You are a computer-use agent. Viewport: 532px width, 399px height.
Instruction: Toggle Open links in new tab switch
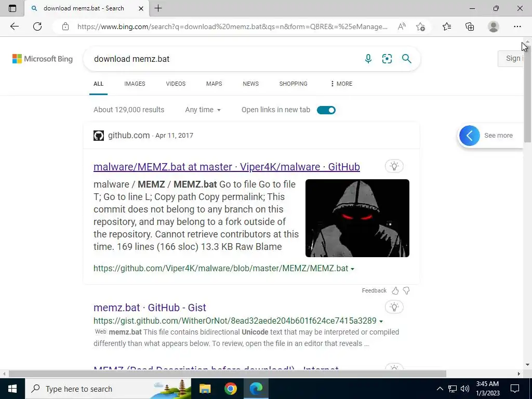click(x=326, y=110)
